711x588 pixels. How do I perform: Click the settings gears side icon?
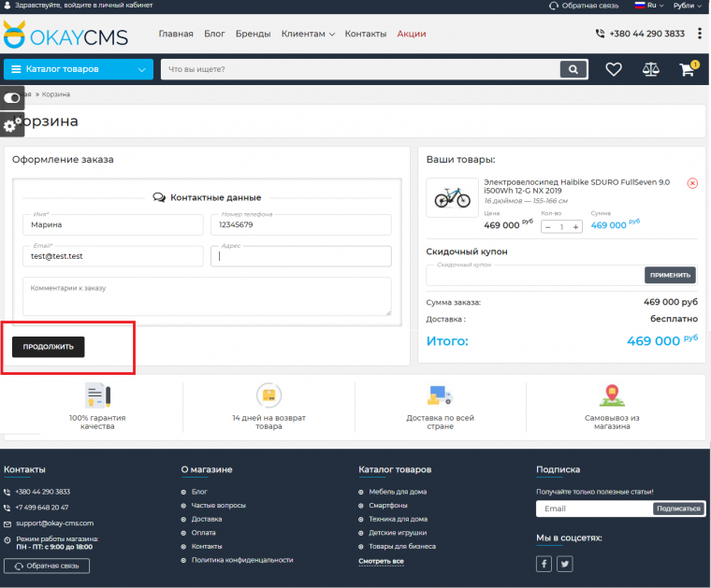[x=11, y=124]
